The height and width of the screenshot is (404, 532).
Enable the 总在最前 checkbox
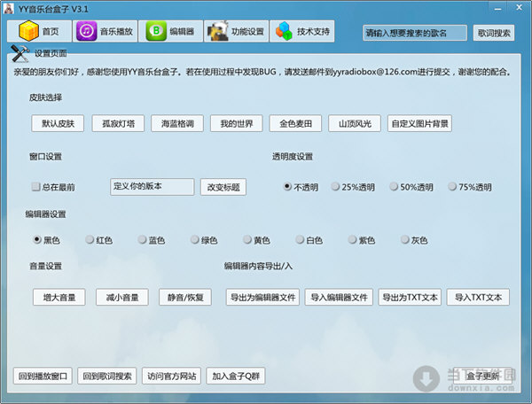click(53, 187)
